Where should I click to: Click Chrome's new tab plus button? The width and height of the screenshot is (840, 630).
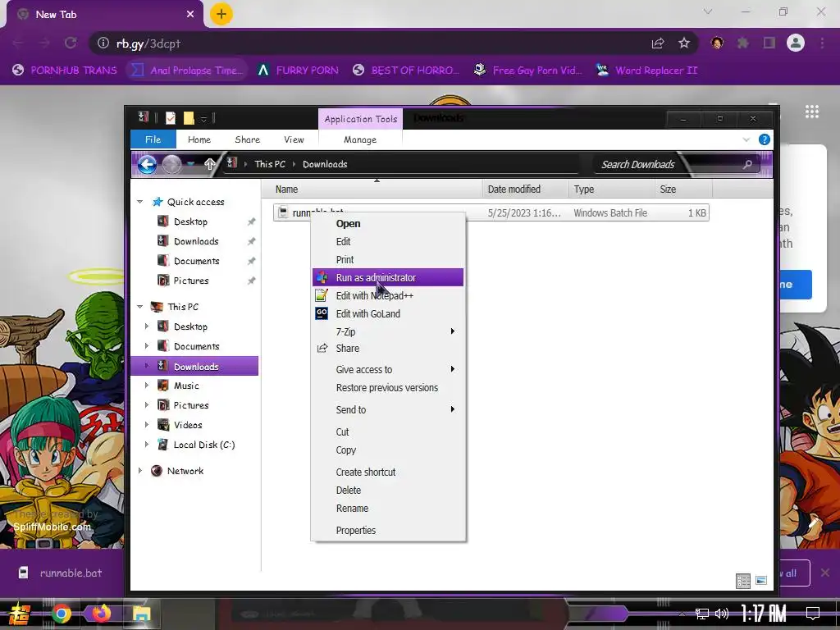click(x=221, y=14)
